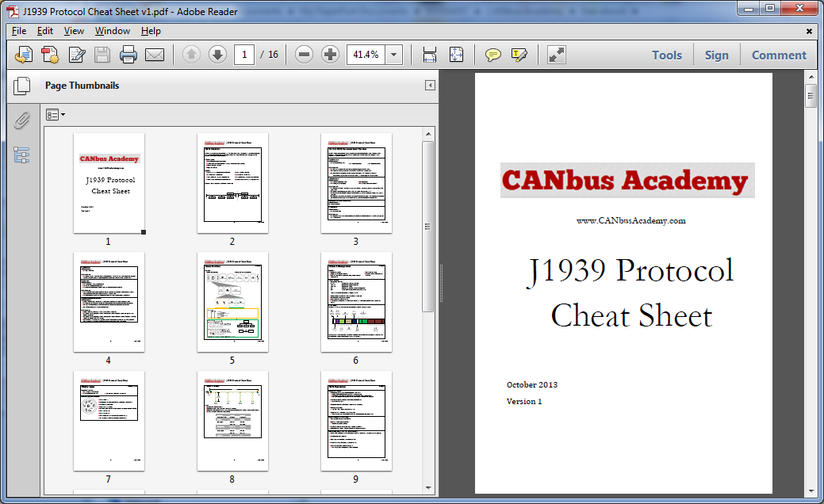824x504 pixels.
Task: Open the Comment pane
Action: click(x=778, y=55)
